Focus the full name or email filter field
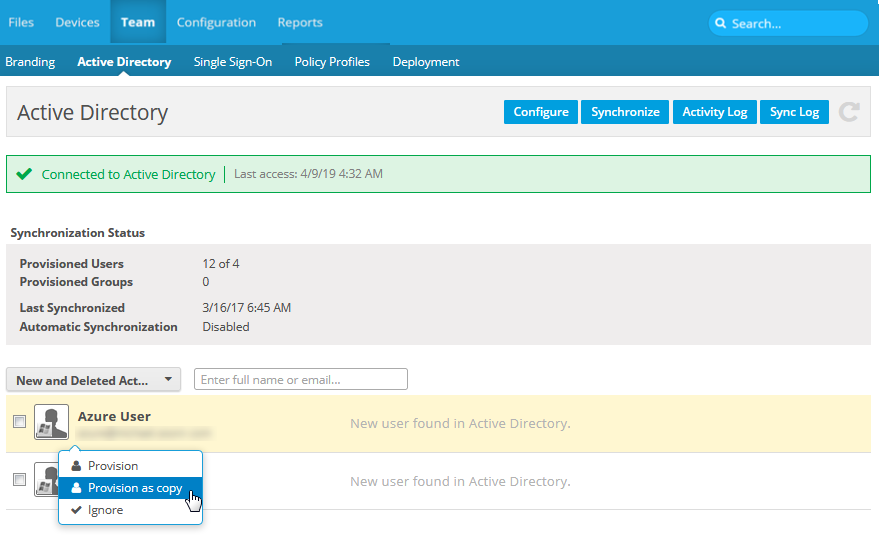This screenshot has height=541, width=879. pyautogui.click(x=300, y=380)
